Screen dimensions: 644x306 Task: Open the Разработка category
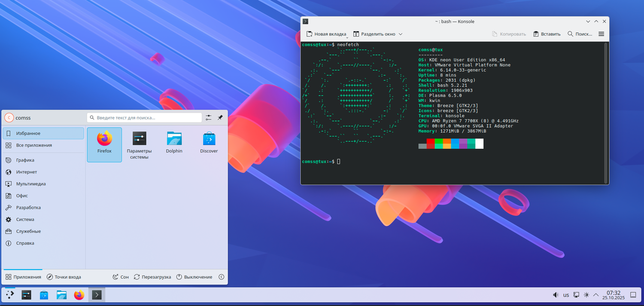43,207
